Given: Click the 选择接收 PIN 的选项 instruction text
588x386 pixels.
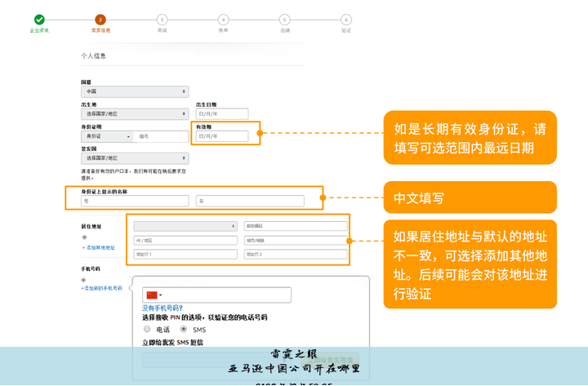Looking at the screenshot, I should [x=204, y=317].
